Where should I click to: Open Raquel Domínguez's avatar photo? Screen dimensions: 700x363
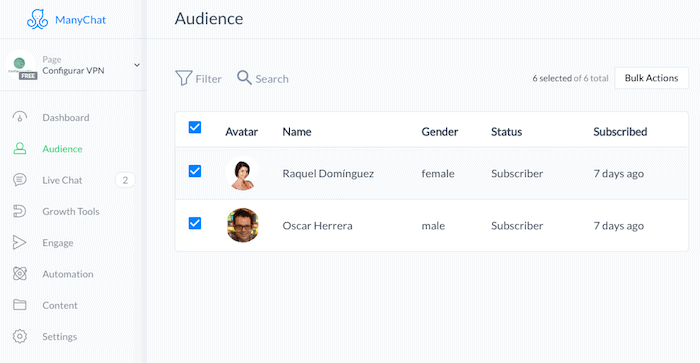point(242,173)
